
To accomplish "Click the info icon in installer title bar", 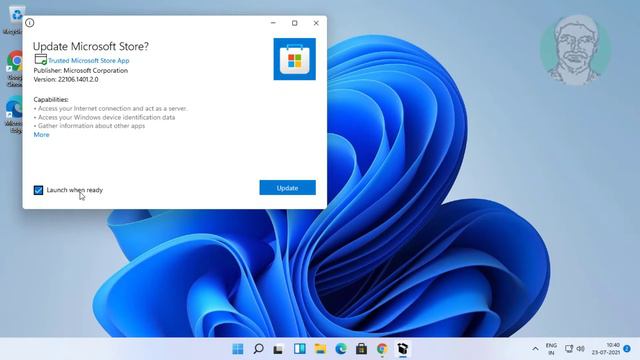I will click(30, 23).
